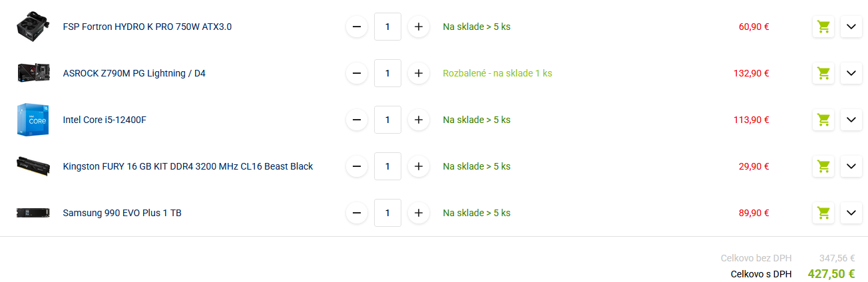
Task: Decrease quantity of ASROCK Z790M motherboard
Action: [x=357, y=73]
